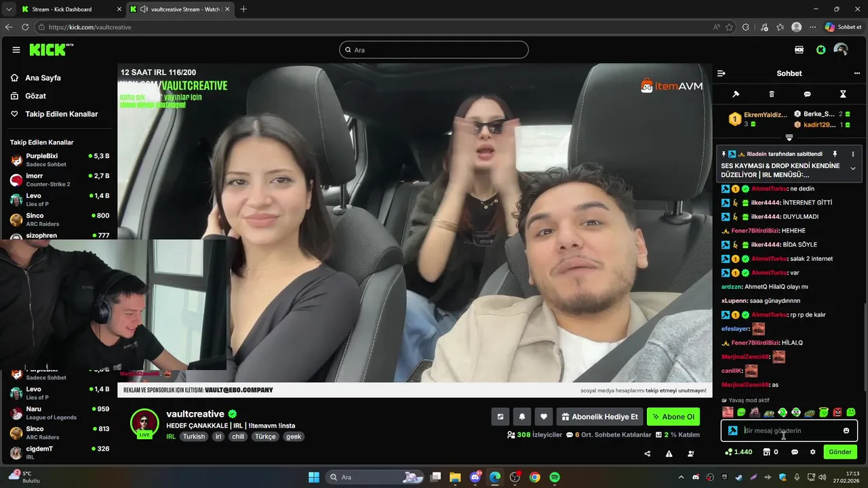Toggle the notification bell button
The width and height of the screenshot is (868, 488).
point(522,417)
